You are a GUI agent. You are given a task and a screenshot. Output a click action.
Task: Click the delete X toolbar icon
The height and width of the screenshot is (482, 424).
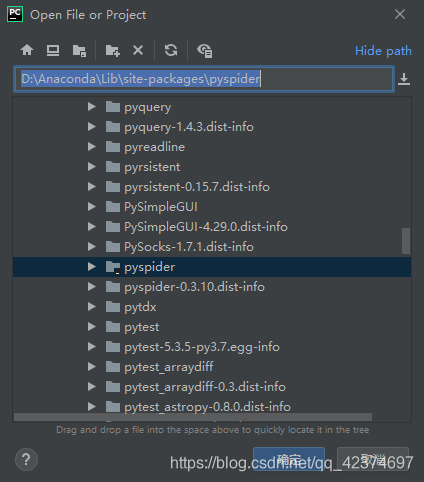point(138,50)
